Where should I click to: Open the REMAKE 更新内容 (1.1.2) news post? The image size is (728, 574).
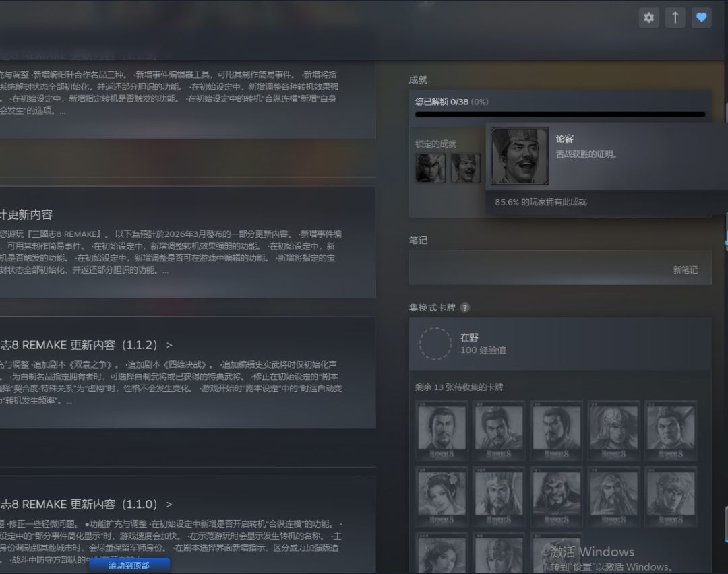86,345
